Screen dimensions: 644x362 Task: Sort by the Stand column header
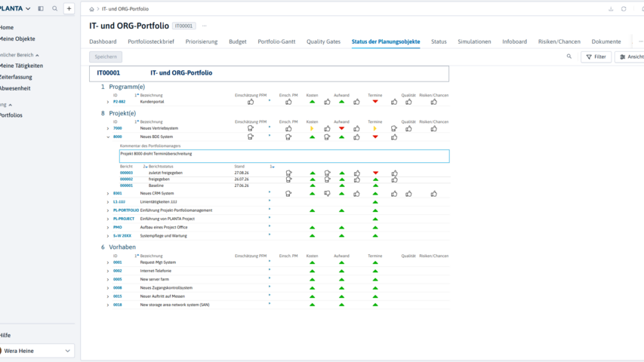(x=239, y=167)
